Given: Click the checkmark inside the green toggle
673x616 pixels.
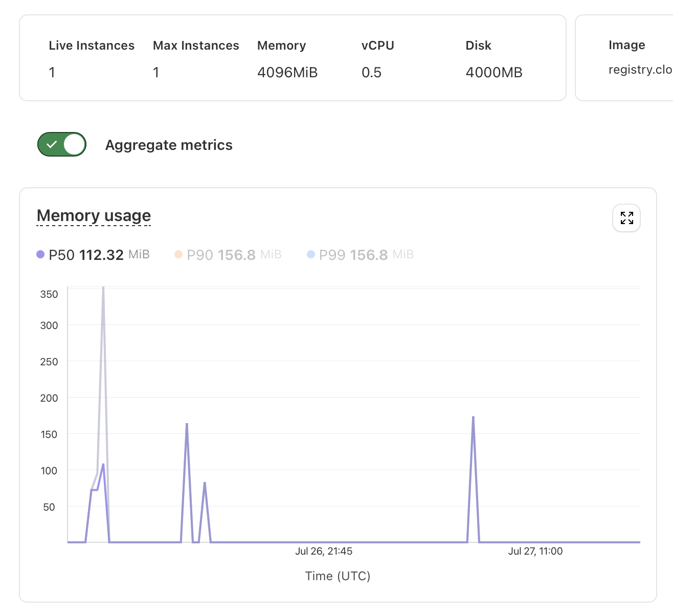Looking at the screenshot, I should coord(52,144).
